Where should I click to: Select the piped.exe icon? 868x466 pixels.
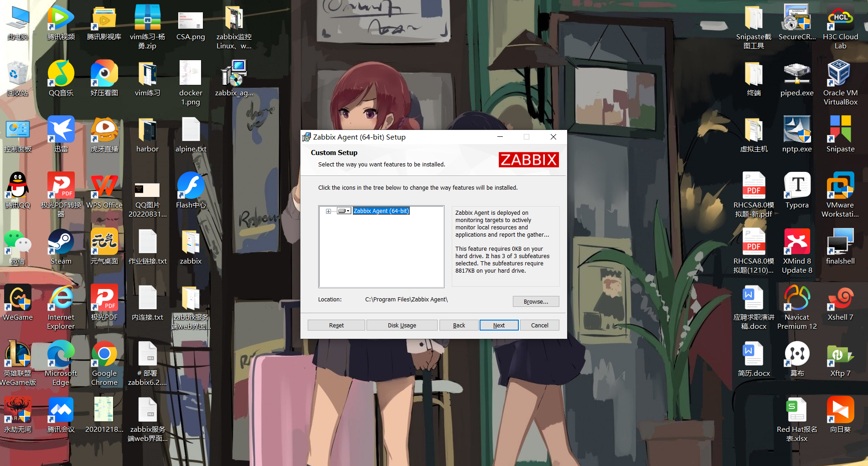(797, 78)
